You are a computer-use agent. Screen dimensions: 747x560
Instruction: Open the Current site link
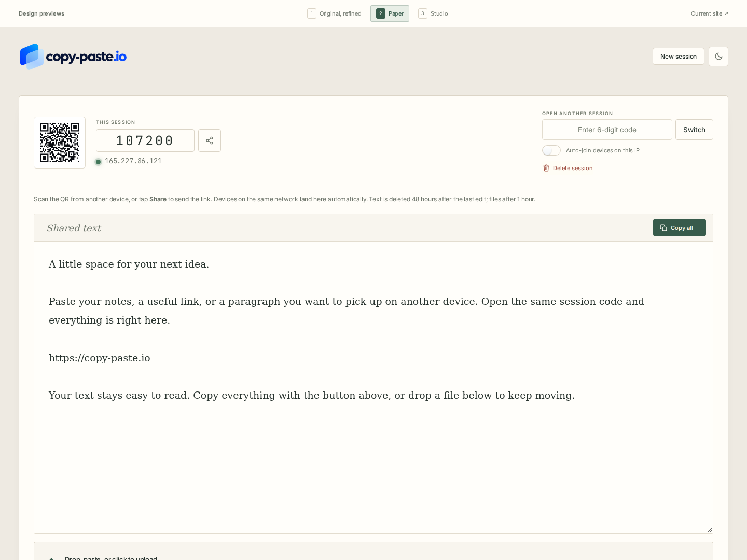709,13
